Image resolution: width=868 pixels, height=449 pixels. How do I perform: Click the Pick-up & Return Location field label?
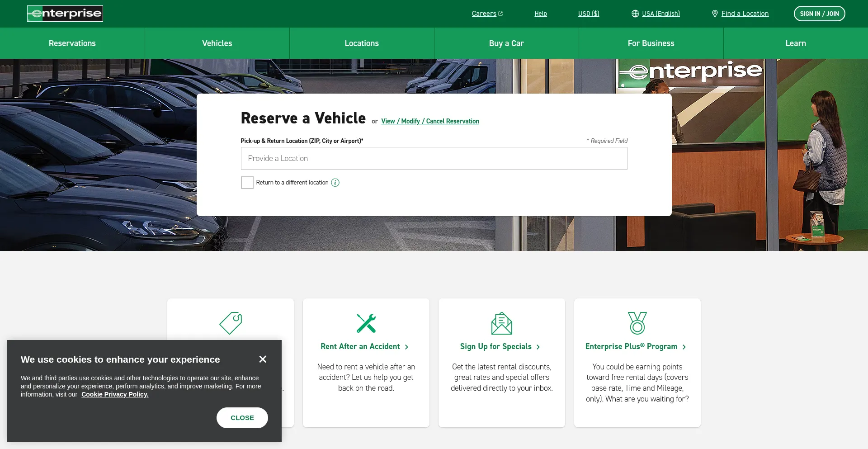tap(302, 141)
